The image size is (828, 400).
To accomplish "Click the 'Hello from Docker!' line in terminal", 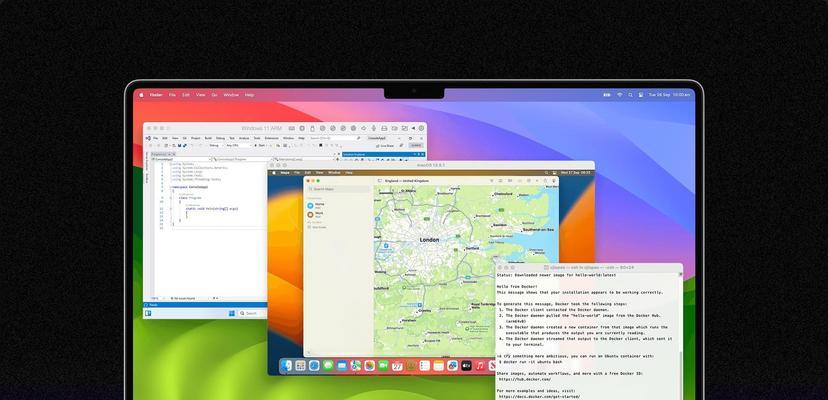I will [519, 286].
